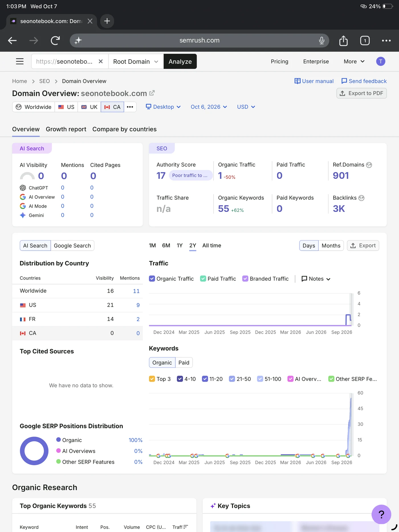The image size is (399, 532).
Task: Open browser three-dot more options
Action: [386, 40]
